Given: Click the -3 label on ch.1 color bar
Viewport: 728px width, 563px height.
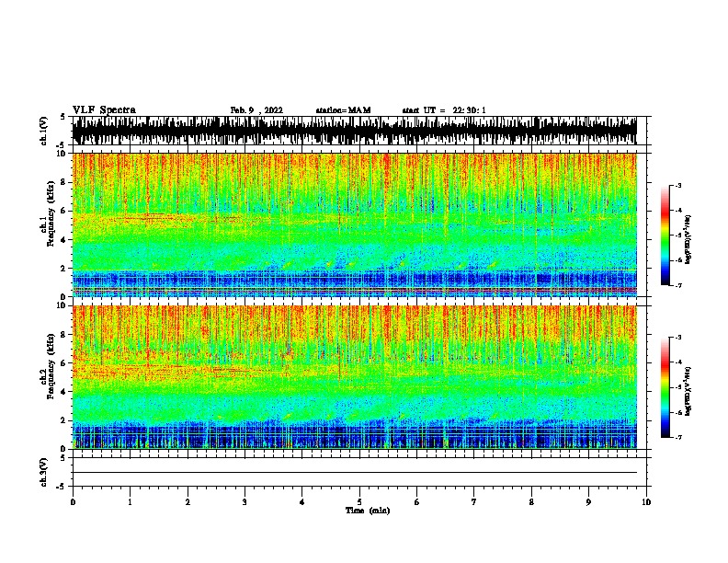Looking at the screenshot, I should point(678,186).
